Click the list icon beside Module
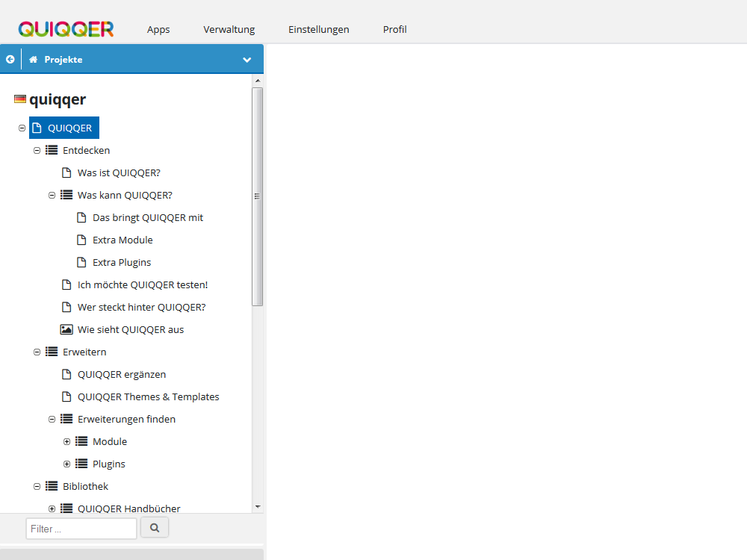Image resolution: width=747 pixels, height=560 pixels. (x=81, y=441)
